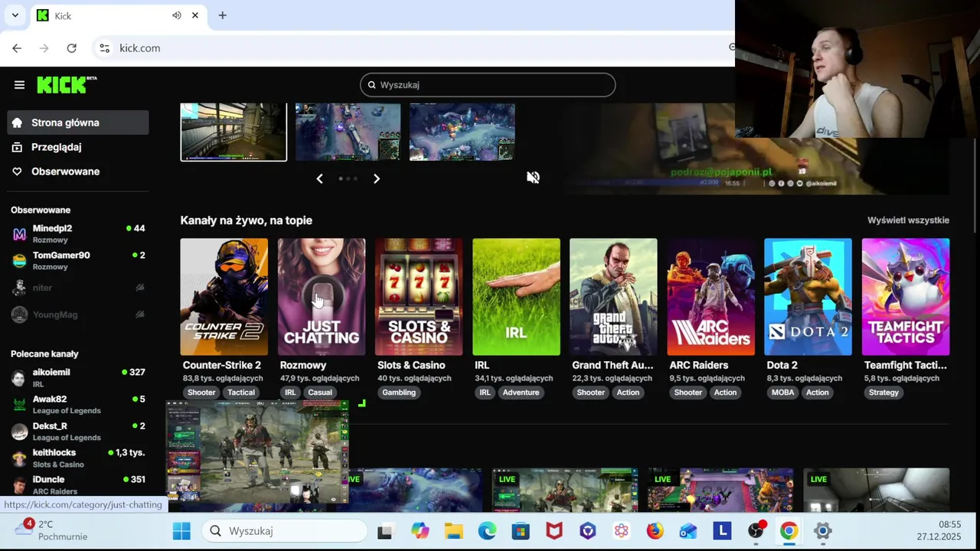Click Adventure tag under IRL
This screenshot has height=551, width=980.
(521, 393)
